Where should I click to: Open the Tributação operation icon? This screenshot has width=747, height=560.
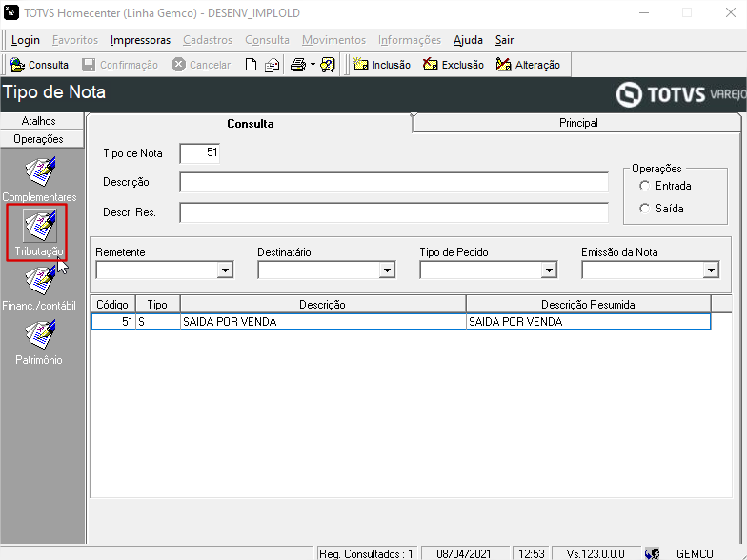coord(40,226)
